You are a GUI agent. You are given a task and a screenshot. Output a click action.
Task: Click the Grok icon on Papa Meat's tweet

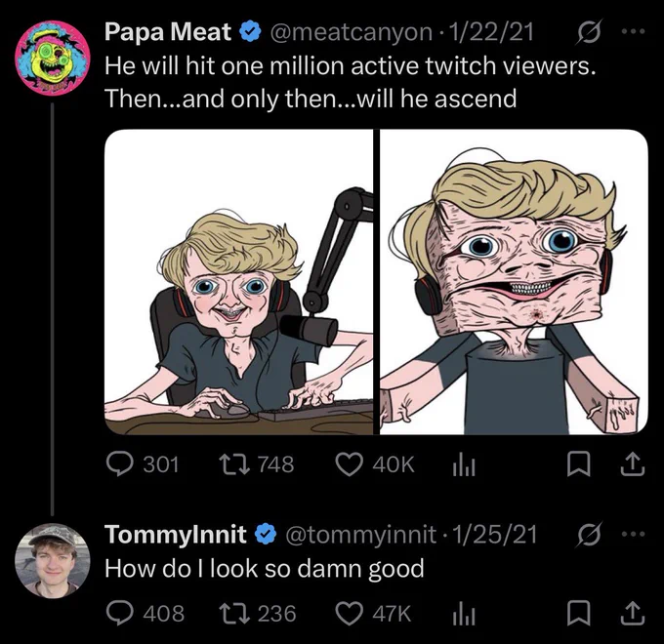click(589, 32)
